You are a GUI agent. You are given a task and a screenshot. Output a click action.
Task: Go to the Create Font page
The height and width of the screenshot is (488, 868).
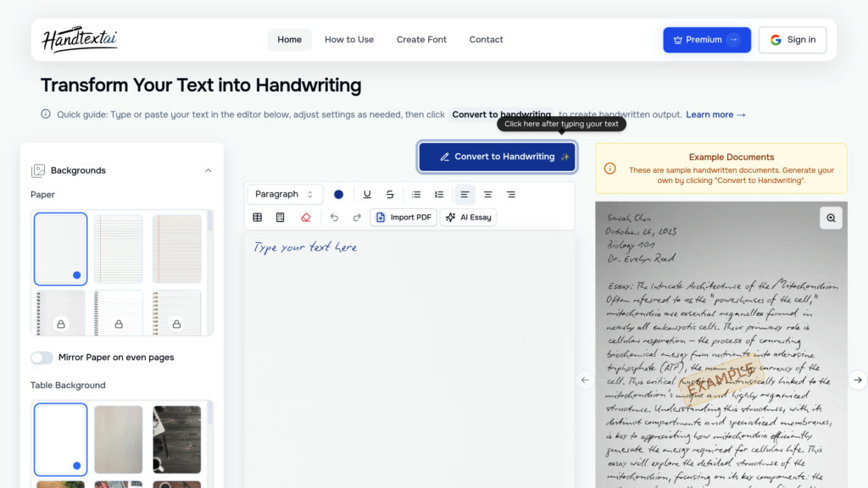421,40
